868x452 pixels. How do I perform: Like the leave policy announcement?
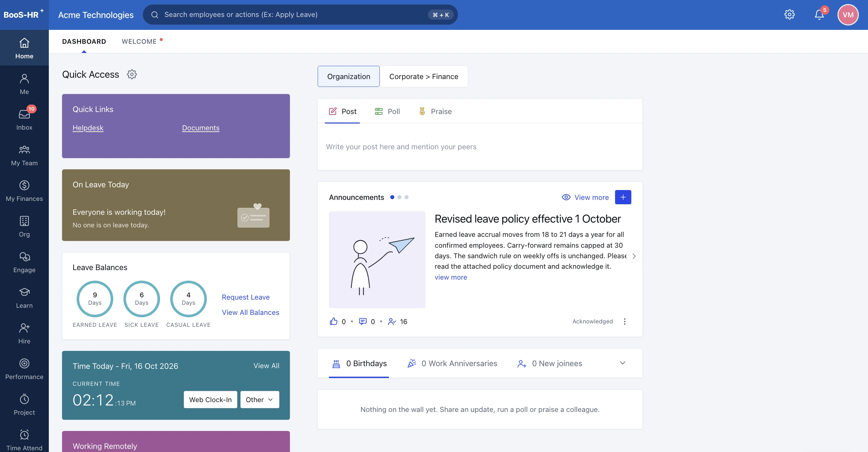pyautogui.click(x=334, y=321)
